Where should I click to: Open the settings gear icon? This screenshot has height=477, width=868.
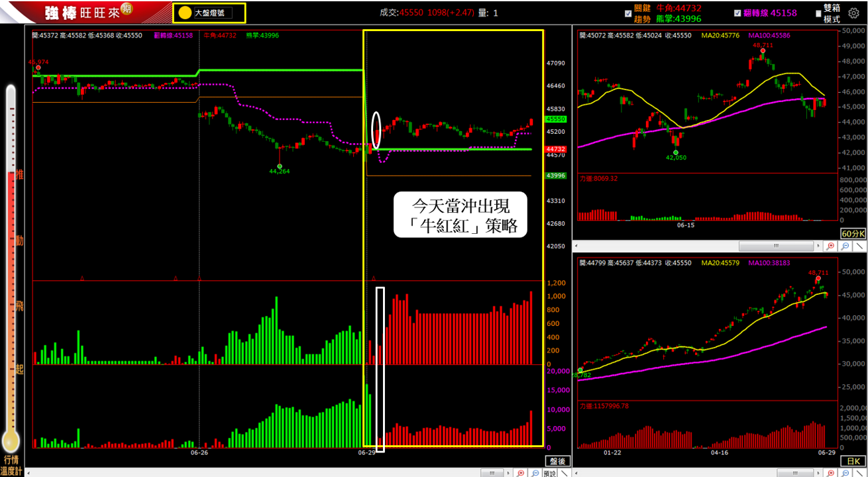pyautogui.click(x=853, y=13)
